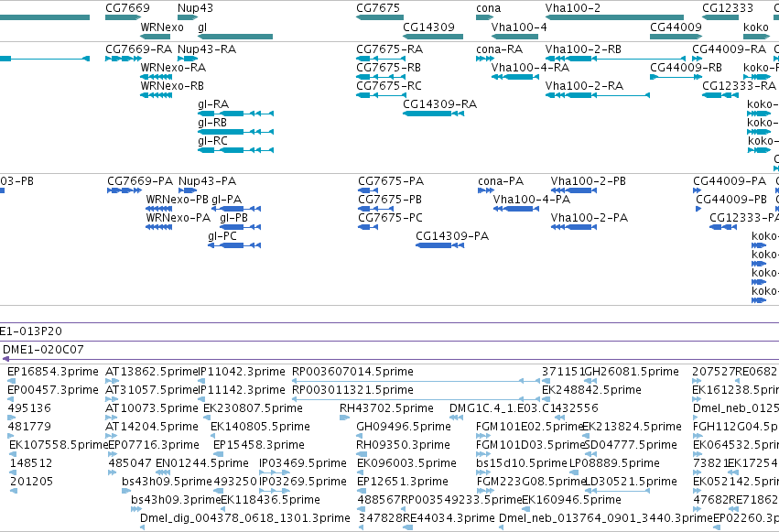Select the CG44009-RB transcript

676,77
